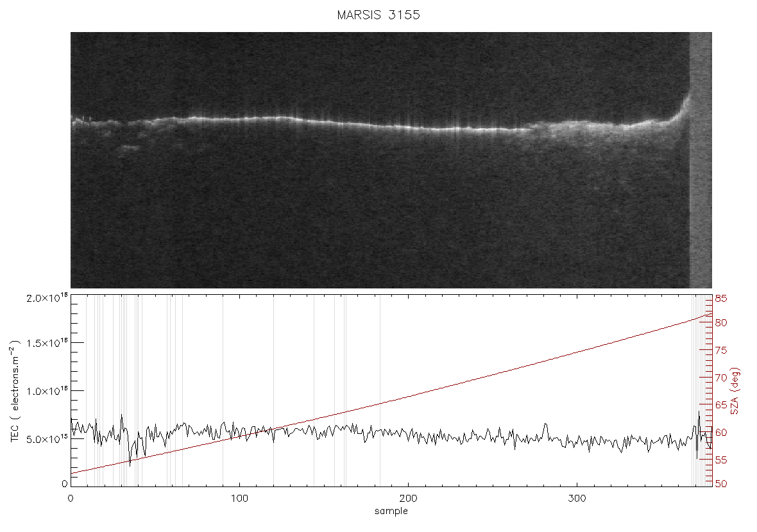
Task: Click the 'sample' x-axis label
Action: 391,511
